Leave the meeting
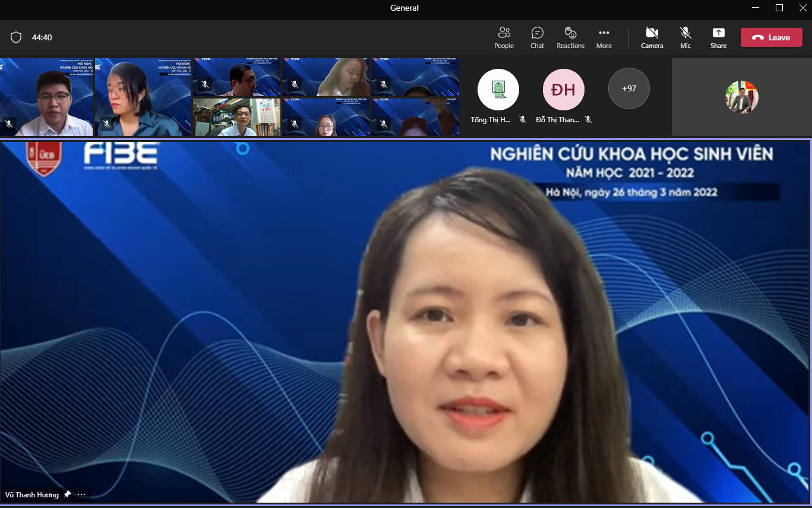Image resolution: width=812 pixels, height=508 pixels. (771, 37)
